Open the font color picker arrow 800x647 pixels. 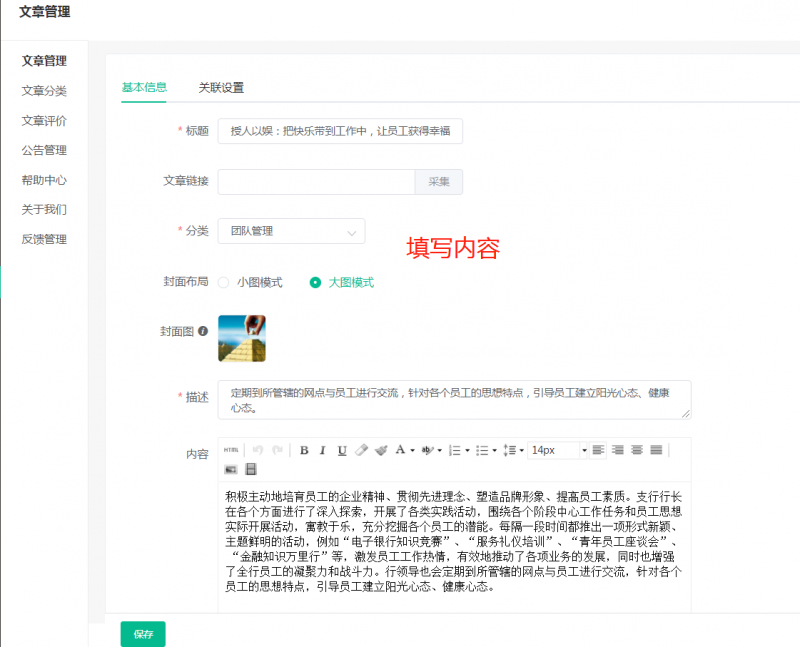pos(412,451)
